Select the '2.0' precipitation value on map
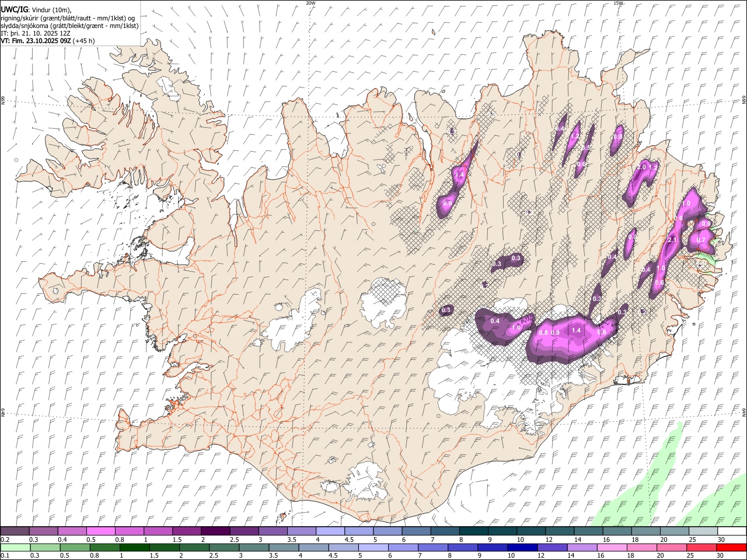Screen dimensions: 747x560 [x=641, y=167]
